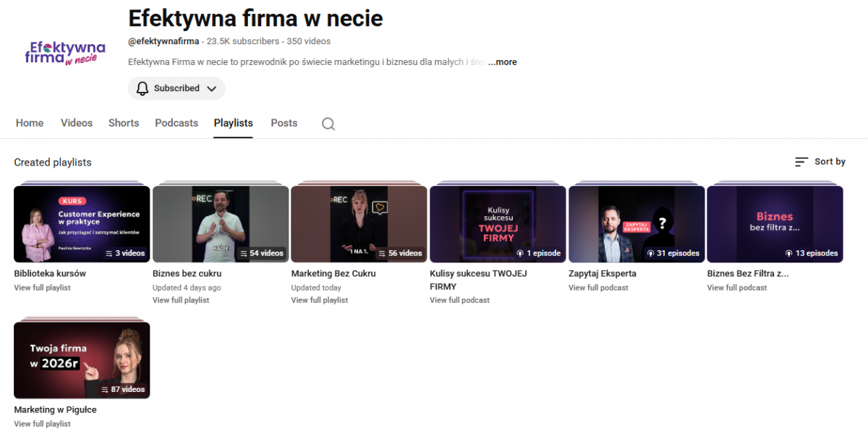Open the Twoja firma w 2026r playlist thumbnail

coord(82,359)
